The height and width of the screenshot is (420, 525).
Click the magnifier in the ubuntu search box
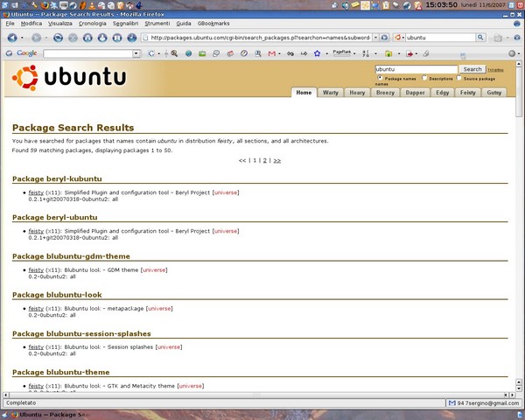[x=480, y=37]
